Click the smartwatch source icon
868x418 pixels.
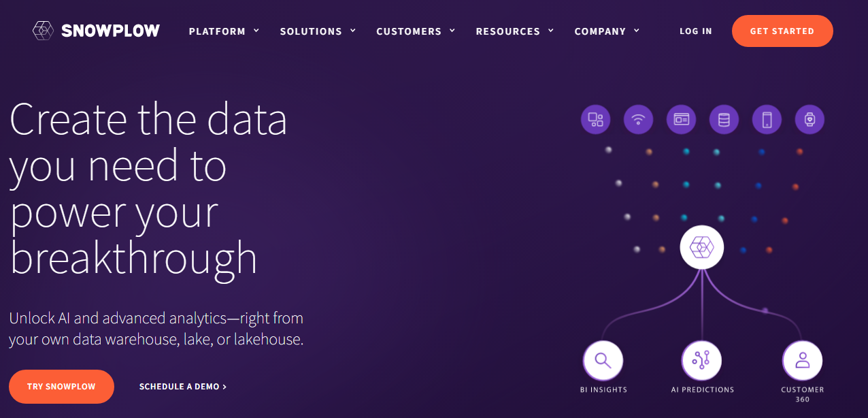(809, 120)
